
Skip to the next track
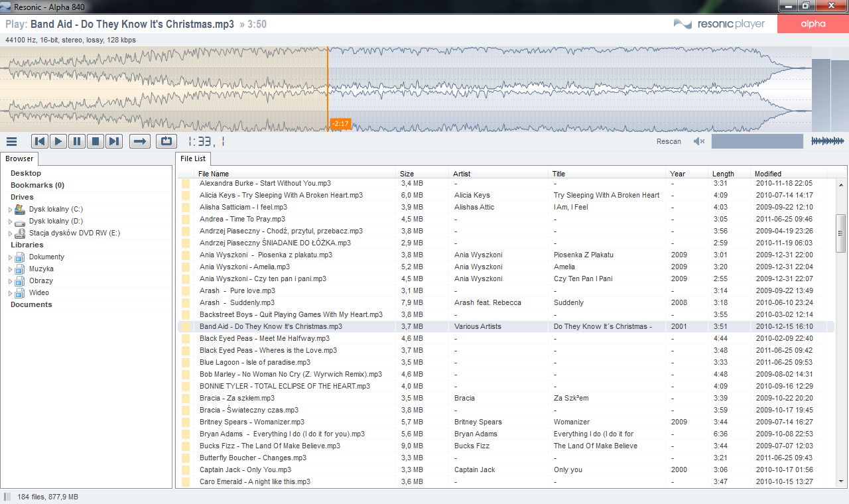[114, 141]
